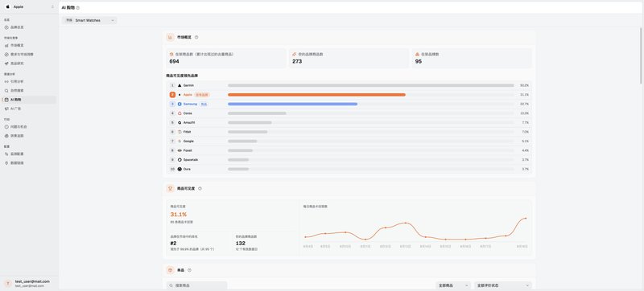The image size is (644, 291).
Task: Click the icon on the 694 products card
Action: (171, 54)
